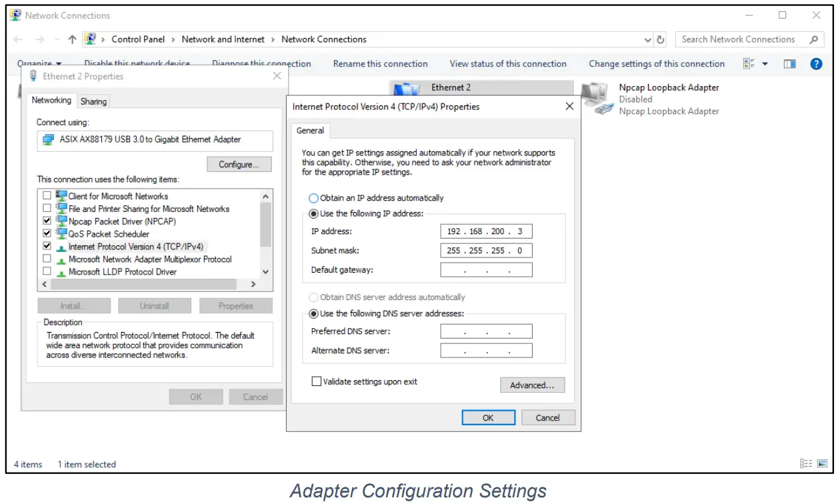
Task: Switch to the Sharing tab
Action: pos(93,101)
